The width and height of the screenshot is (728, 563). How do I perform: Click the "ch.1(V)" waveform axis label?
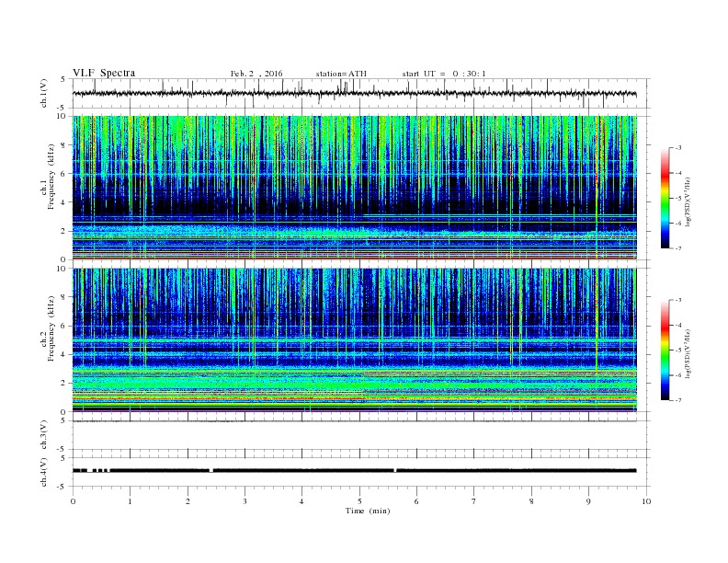[x=44, y=93]
